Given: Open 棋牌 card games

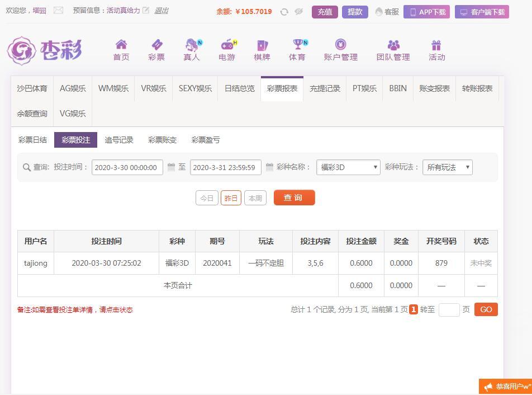Looking at the screenshot, I should tap(262, 50).
